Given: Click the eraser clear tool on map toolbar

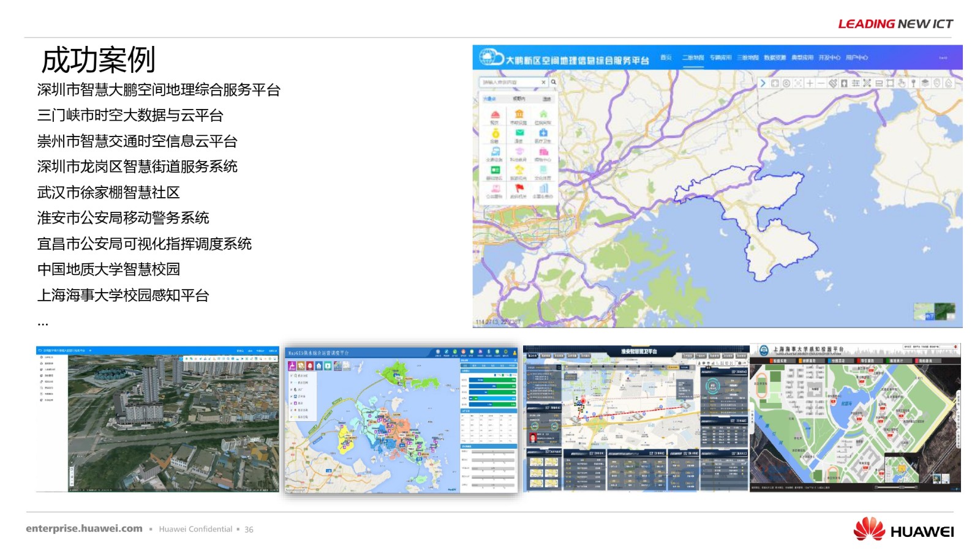Looking at the screenshot, I should click(x=833, y=83).
